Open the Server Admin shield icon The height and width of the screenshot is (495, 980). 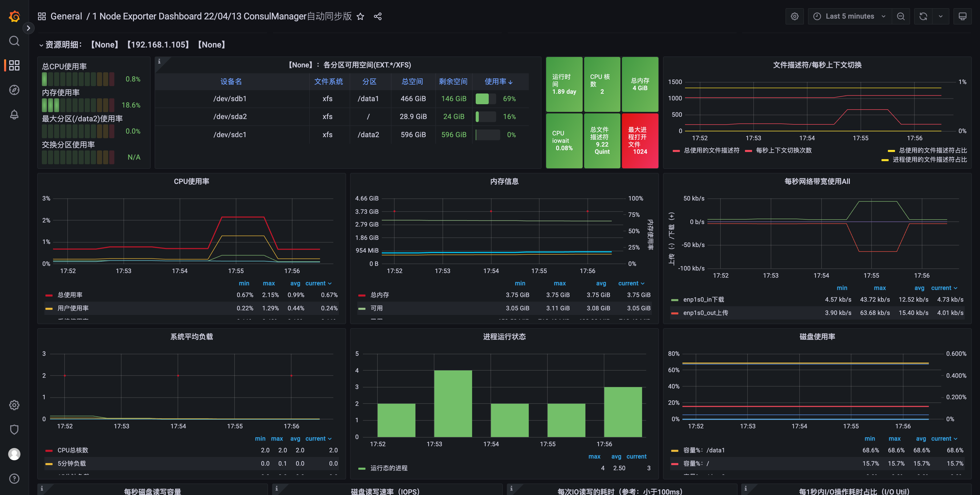[14, 430]
